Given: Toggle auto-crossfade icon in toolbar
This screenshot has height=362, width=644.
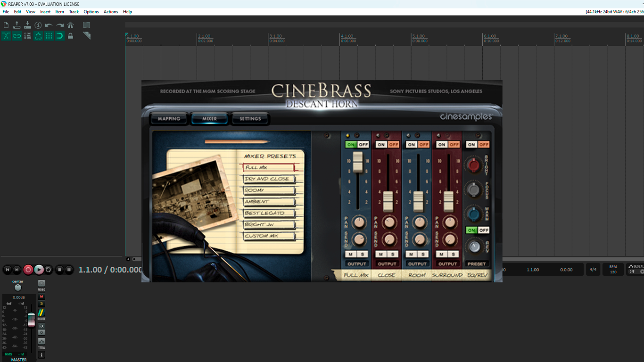Looking at the screenshot, I should click(x=6, y=36).
